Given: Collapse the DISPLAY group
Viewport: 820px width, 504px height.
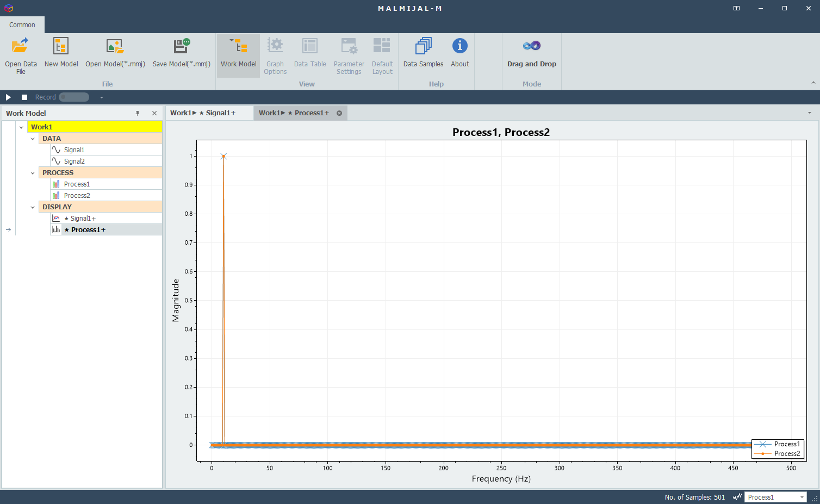Looking at the screenshot, I should coord(33,207).
